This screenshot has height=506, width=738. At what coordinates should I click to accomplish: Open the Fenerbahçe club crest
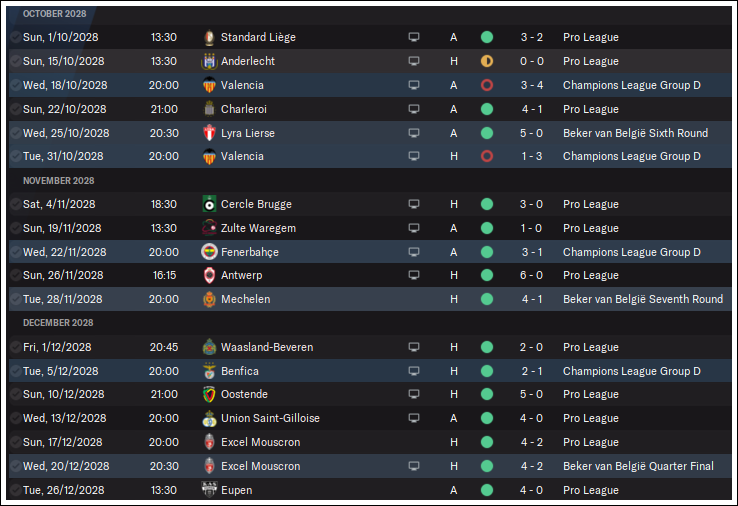tap(209, 252)
